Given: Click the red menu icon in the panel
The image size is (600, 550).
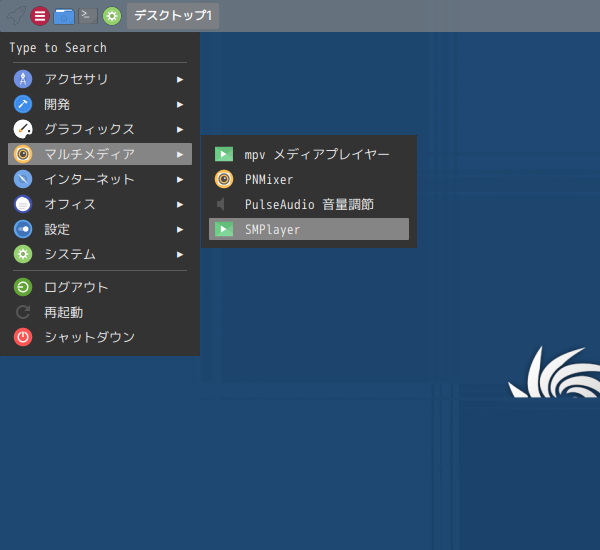Looking at the screenshot, I should tap(39, 16).
